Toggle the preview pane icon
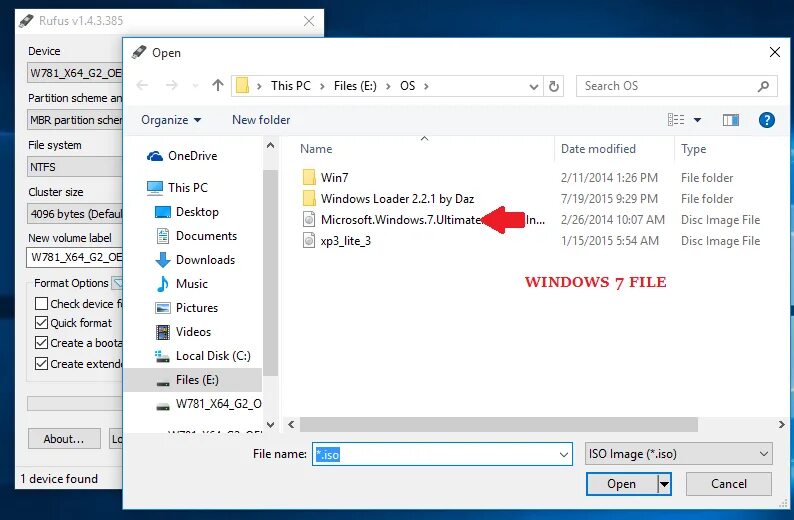794x520 pixels. 730,120
